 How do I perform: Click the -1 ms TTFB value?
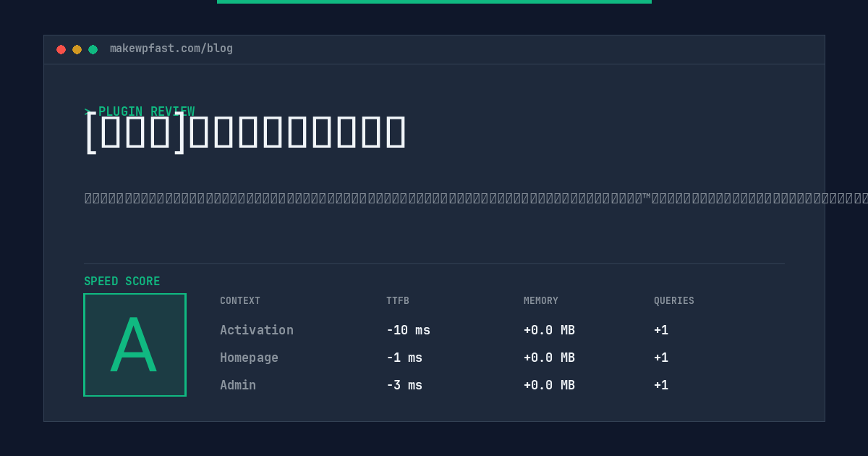[404, 358]
